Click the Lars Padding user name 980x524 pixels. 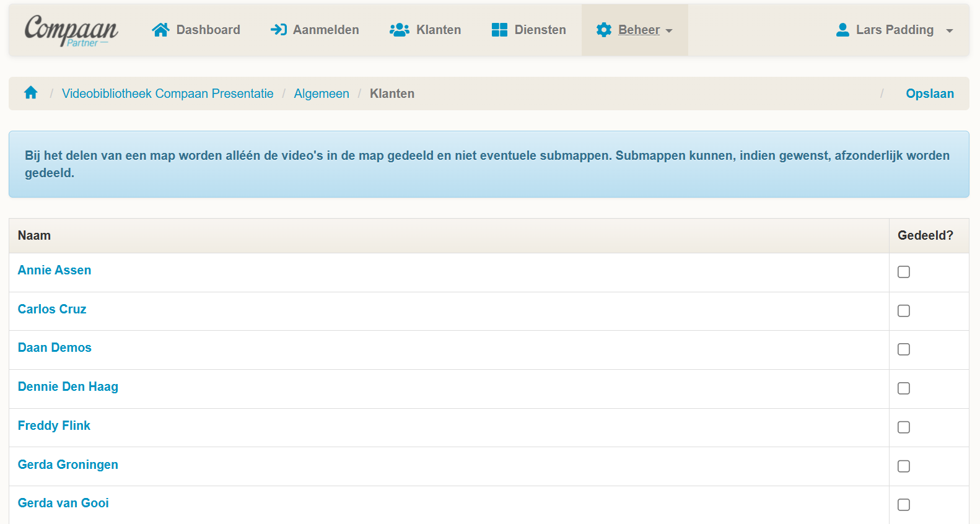[895, 30]
